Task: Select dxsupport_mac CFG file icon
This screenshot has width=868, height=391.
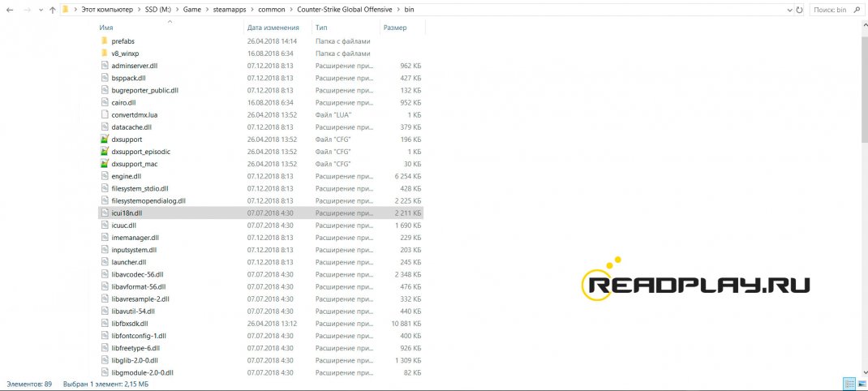Action: [x=104, y=164]
